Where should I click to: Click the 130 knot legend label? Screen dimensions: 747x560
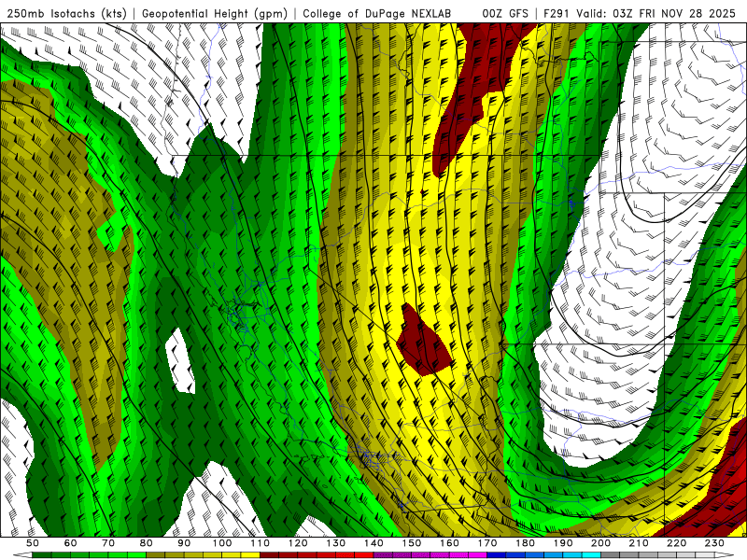tap(336, 543)
